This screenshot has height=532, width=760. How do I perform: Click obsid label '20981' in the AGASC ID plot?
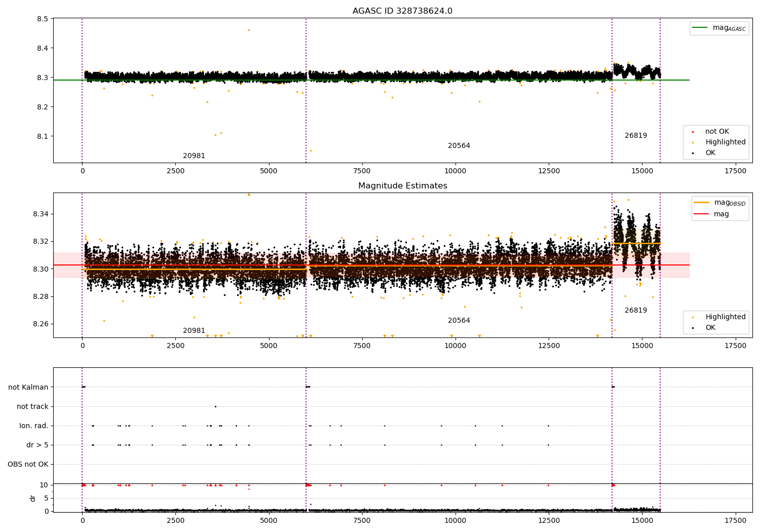point(194,156)
